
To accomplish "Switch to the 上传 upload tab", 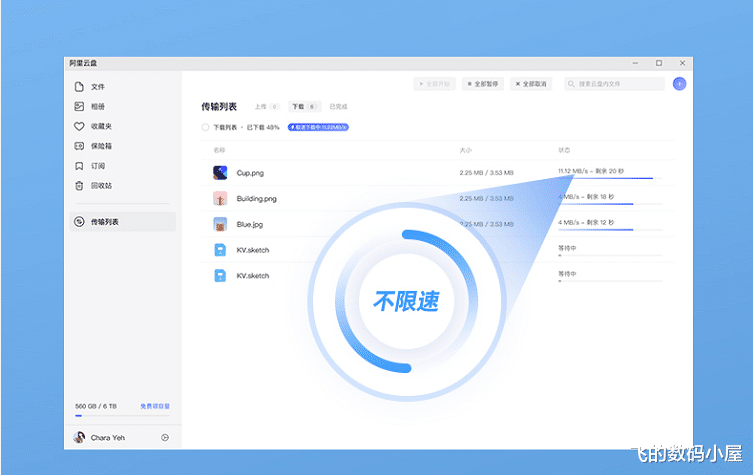I will click(x=267, y=107).
